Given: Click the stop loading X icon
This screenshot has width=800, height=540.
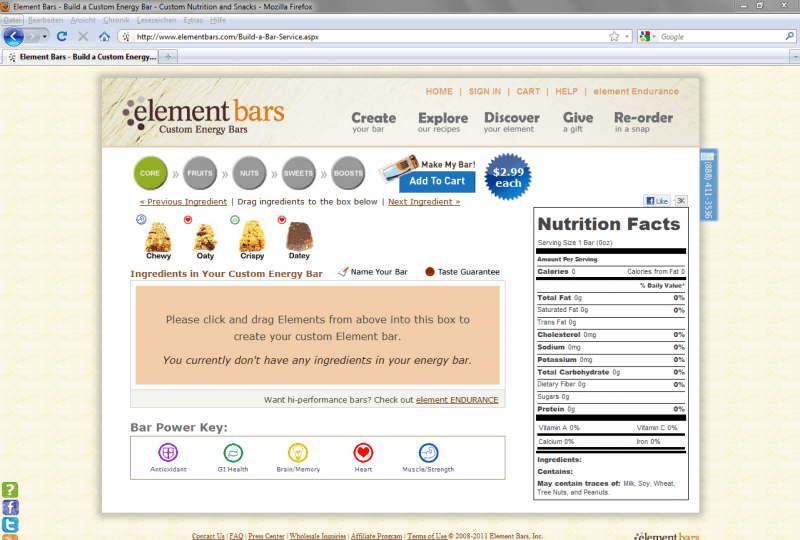Looking at the screenshot, I should [83, 36].
